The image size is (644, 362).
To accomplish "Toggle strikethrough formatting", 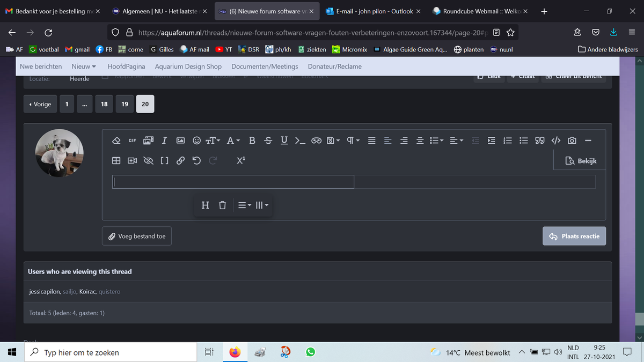I will [268, 141].
